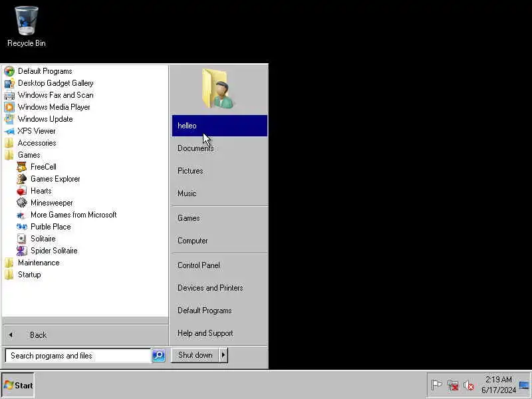Open Documents from the Start menu
Viewport: 532px width, 399px height.
(219, 148)
